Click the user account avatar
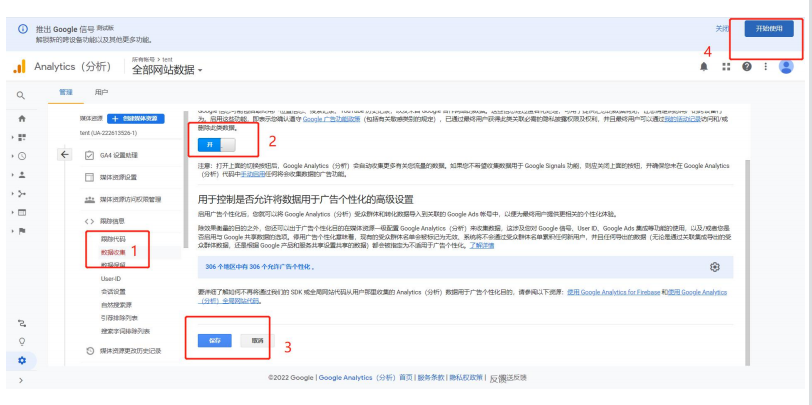The image size is (812, 405). (x=786, y=66)
